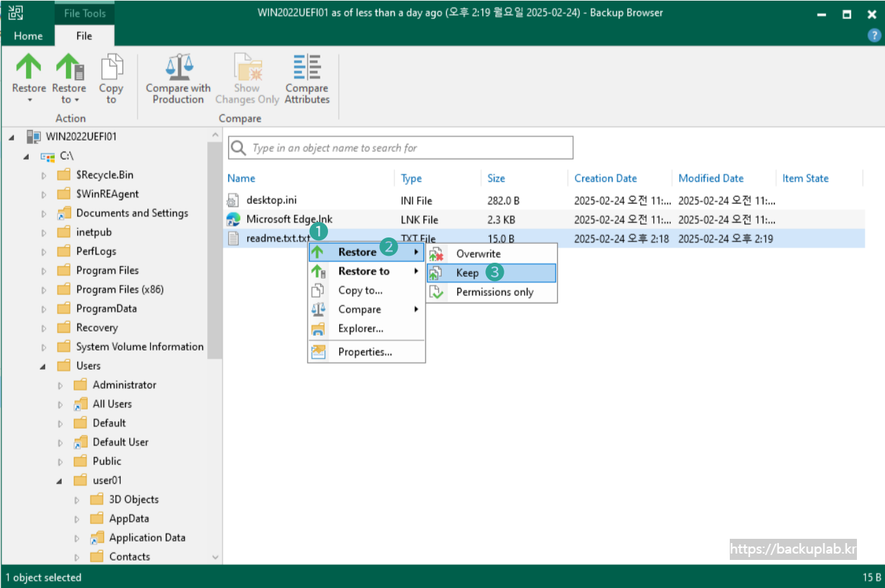Click the $Recycle.Bin folder icon
The image size is (885, 588).
(x=64, y=175)
